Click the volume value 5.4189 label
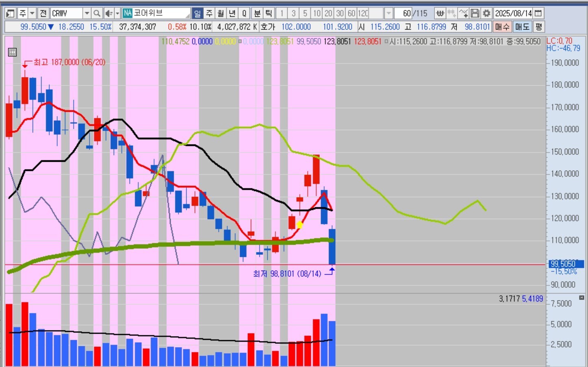588x367 pixels. 532,299
